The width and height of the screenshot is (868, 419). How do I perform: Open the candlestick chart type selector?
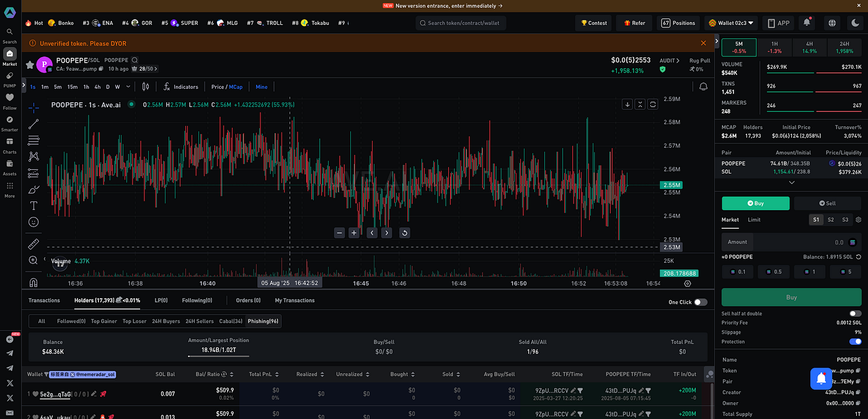click(x=146, y=87)
